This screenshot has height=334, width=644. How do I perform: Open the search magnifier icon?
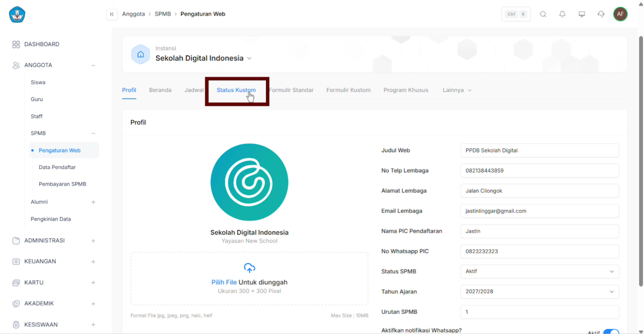tap(543, 14)
